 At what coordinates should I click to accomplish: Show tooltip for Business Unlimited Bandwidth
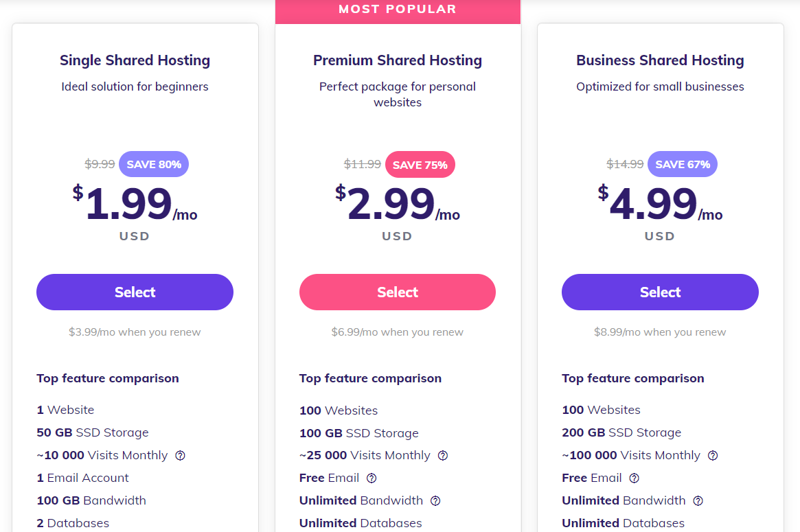[x=698, y=500]
